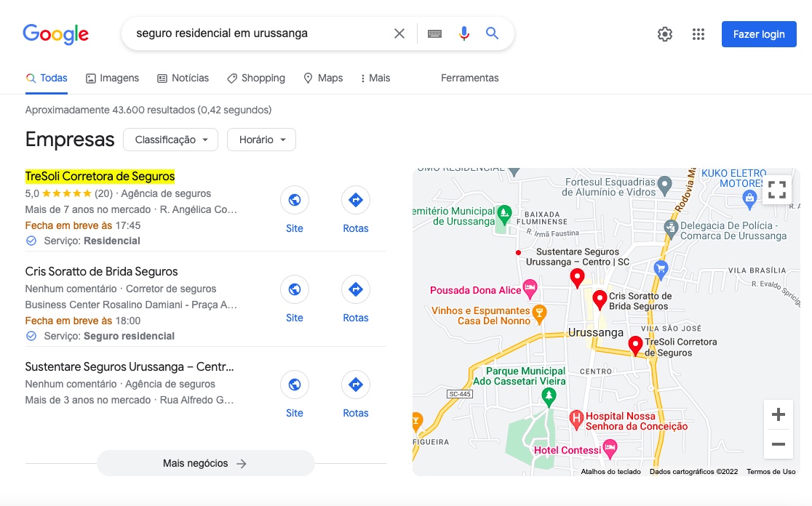Click 'Fecha em breve às 17:45' text

[x=83, y=225]
